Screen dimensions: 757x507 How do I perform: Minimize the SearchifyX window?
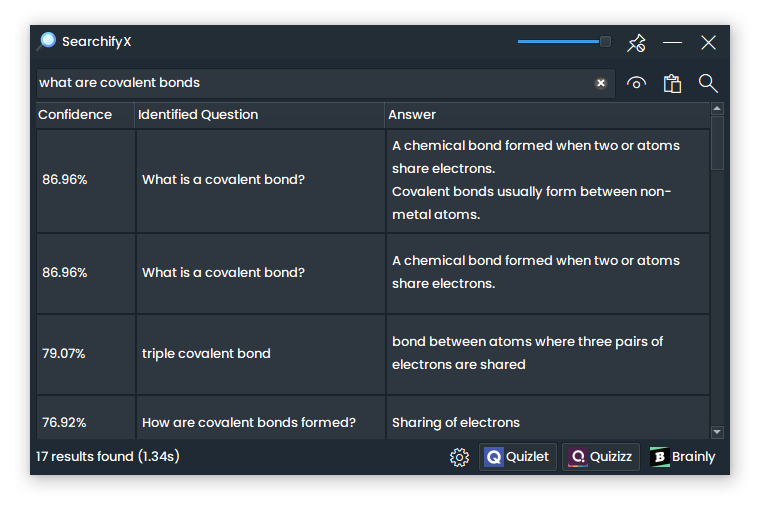tap(672, 43)
